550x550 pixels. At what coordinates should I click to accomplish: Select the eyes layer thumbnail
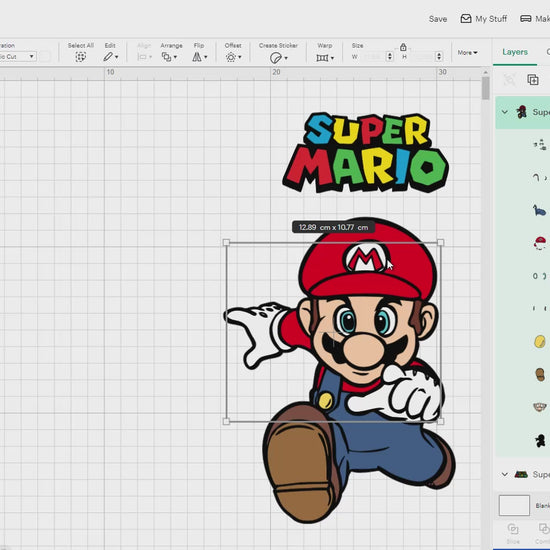[x=540, y=276]
